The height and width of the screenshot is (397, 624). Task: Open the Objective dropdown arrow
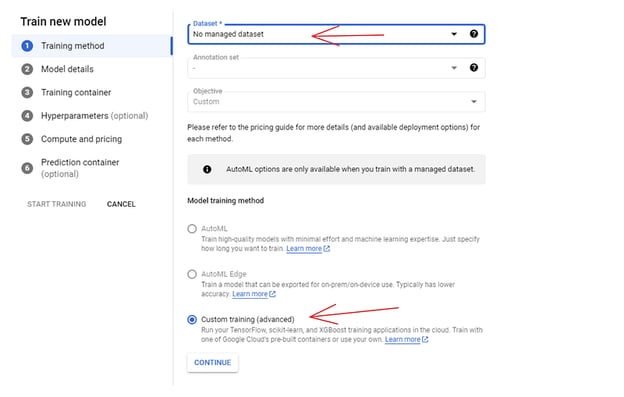point(474,101)
